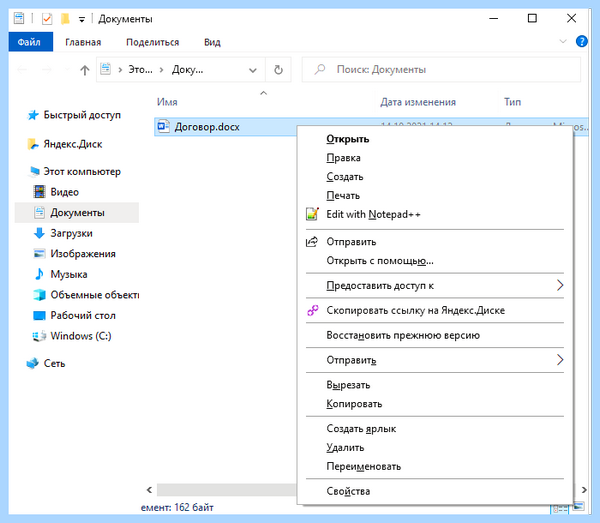Image resolution: width=600 pixels, height=523 pixels.
Task: Click the Загрузки download arrow icon
Action: coord(39,233)
